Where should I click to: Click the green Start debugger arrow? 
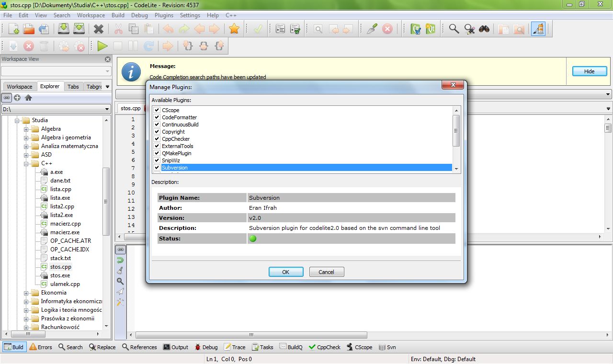pyautogui.click(x=102, y=46)
